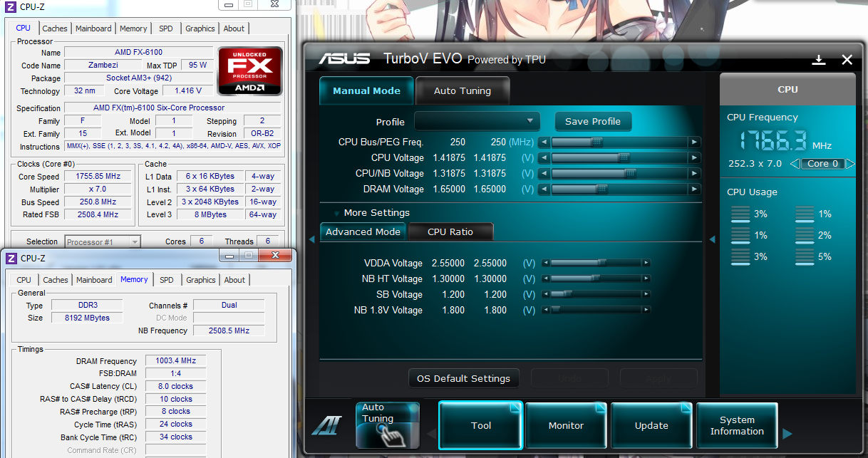Screen dimensions: 868x458
Task: Click the Save Profile button
Action: click(x=593, y=121)
